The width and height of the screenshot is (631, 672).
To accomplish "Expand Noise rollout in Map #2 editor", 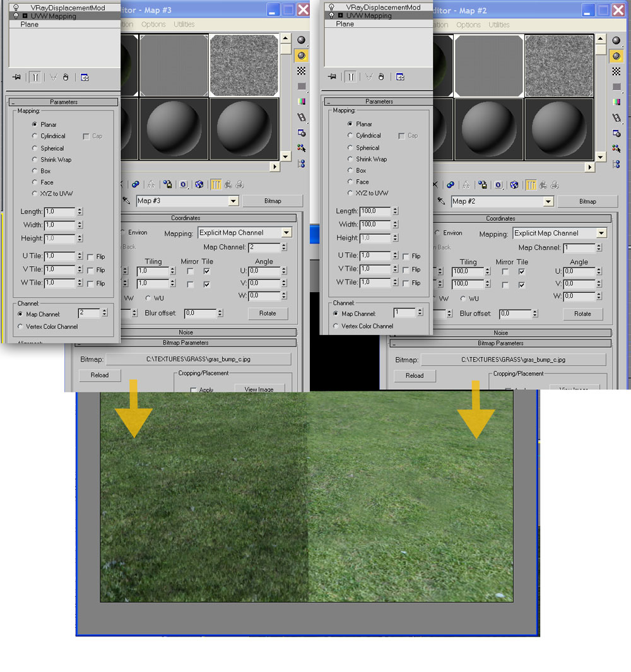I will click(x=500, y=333).
